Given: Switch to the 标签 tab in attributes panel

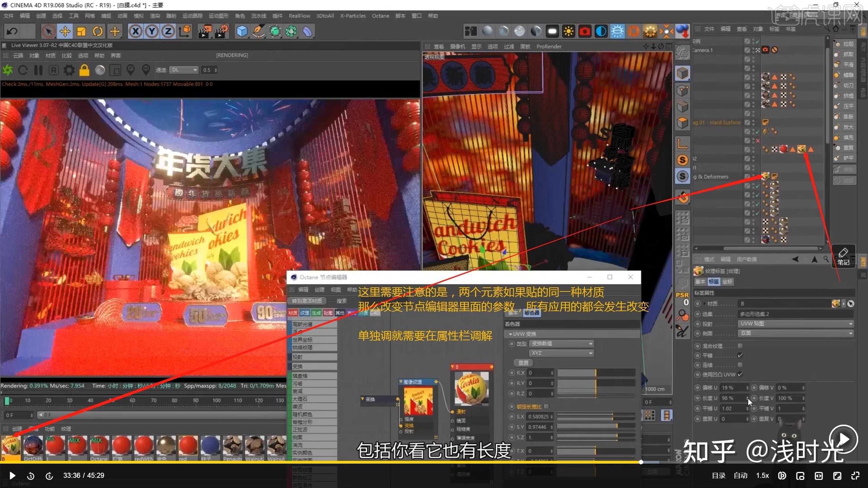Looking at the screenshot, I should click(714, 282).
